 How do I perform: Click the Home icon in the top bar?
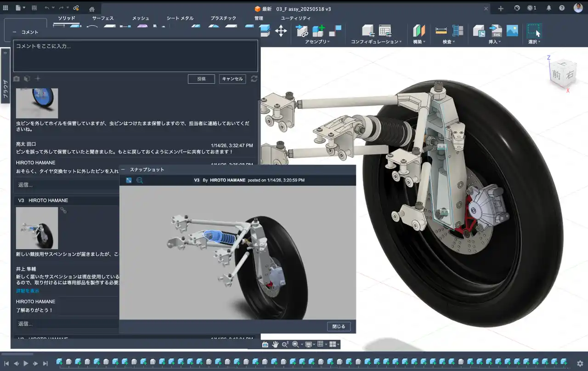(x=92, y=9)
